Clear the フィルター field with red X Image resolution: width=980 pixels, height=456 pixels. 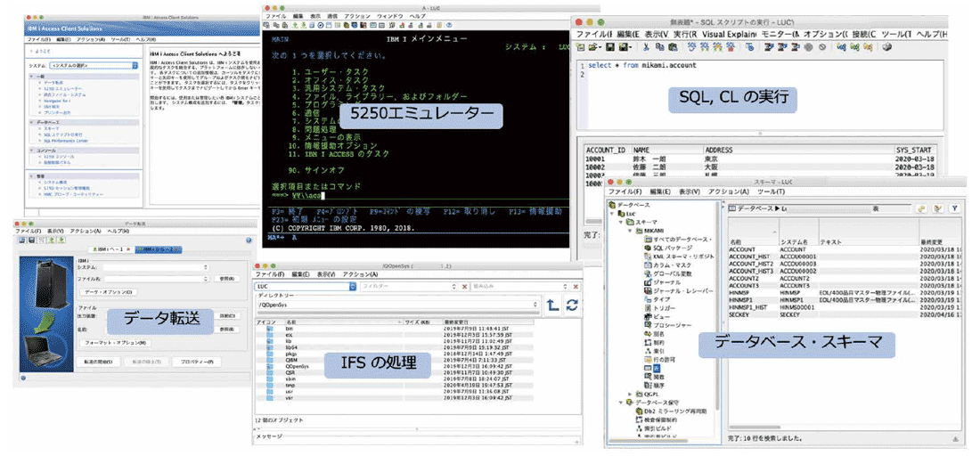[464, 286]
